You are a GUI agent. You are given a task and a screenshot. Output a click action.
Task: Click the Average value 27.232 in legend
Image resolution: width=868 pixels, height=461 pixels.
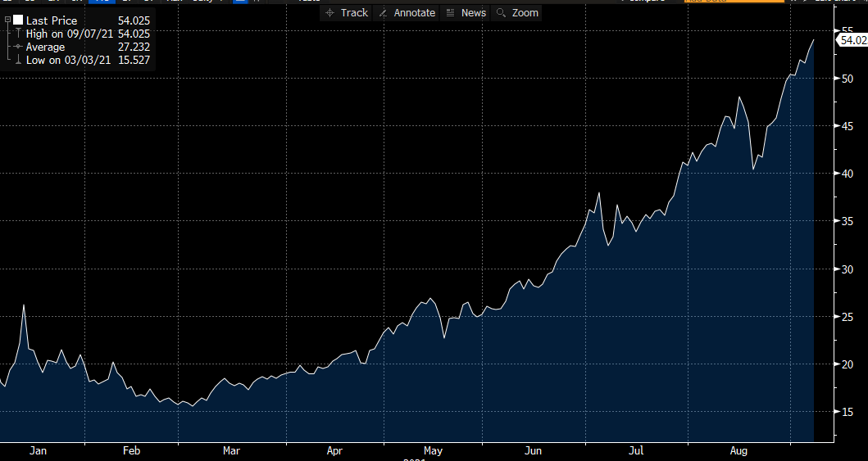click(134, 47)
